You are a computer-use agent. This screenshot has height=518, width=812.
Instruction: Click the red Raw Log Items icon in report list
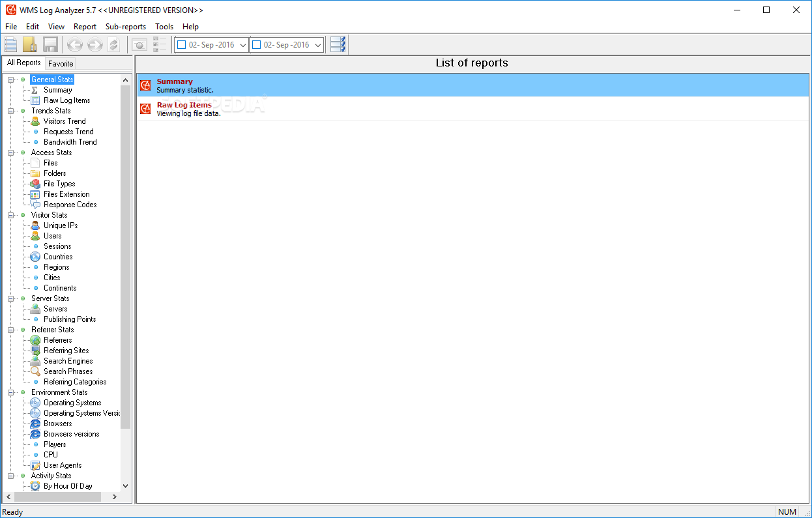point(145,109)
